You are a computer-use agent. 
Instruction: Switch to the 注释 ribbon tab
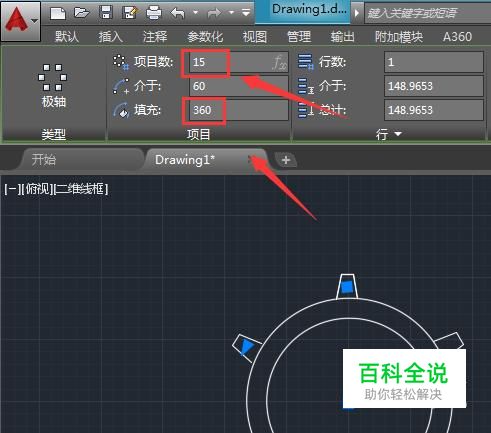coord(155,36)
